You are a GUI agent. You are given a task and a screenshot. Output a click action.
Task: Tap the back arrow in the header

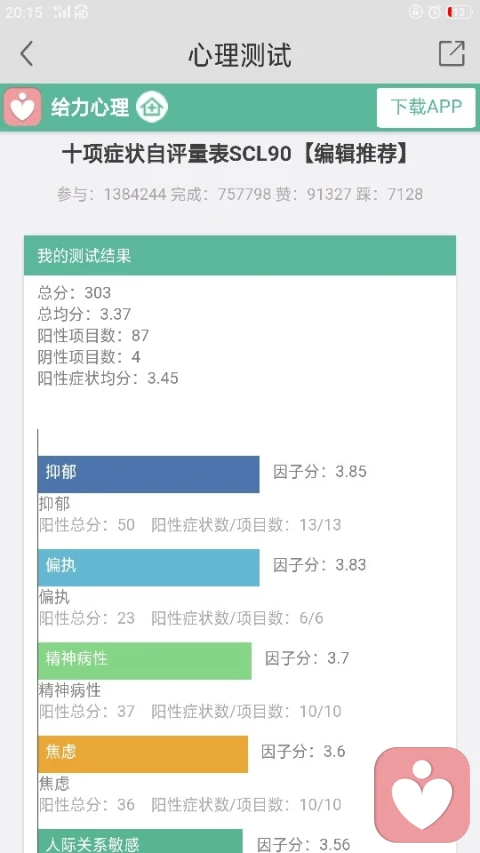27,54
